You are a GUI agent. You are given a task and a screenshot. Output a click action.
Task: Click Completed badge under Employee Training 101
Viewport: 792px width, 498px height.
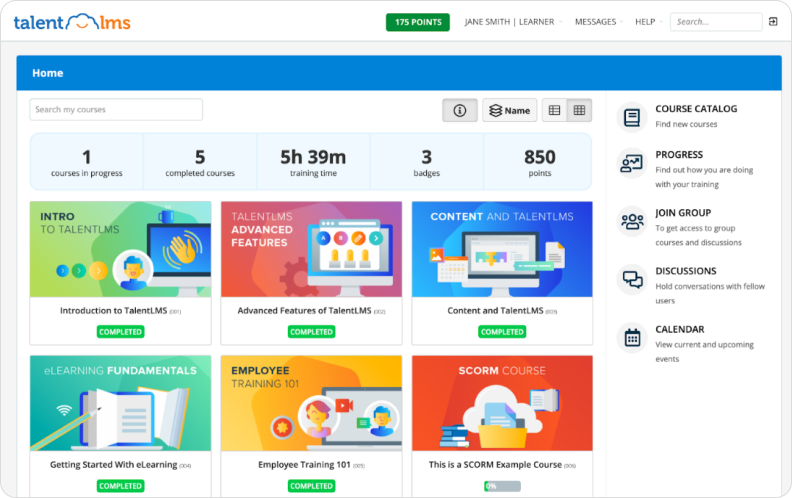[x=312, y=486]
